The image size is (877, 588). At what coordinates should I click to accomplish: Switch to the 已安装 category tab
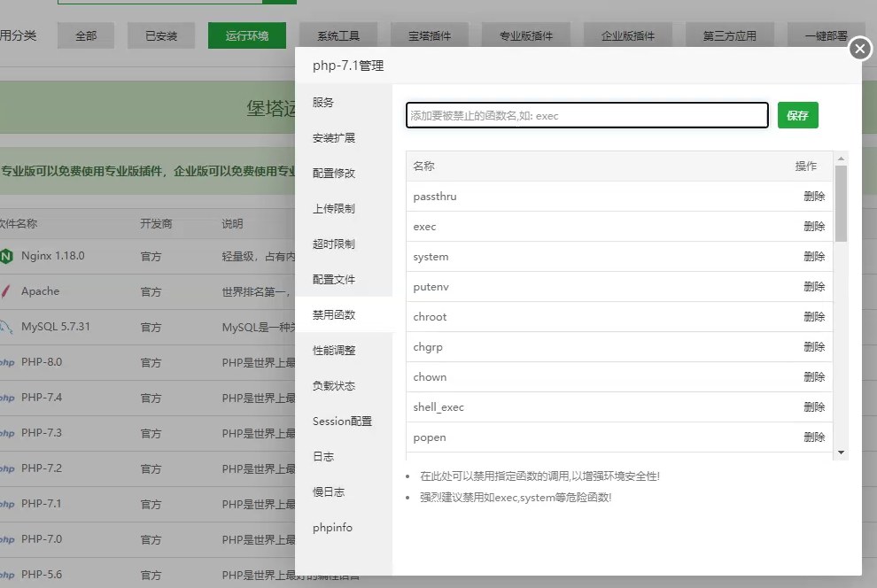[161, 35]
